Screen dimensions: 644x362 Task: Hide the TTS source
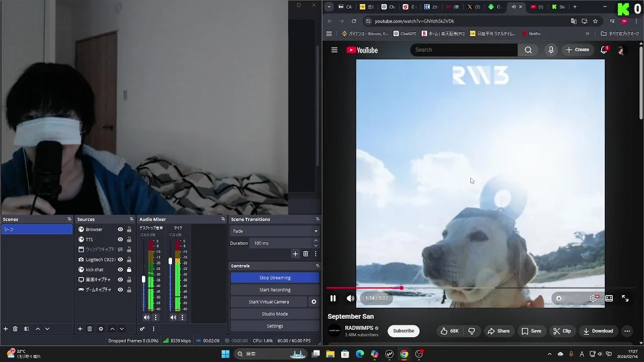click(x=120, y=239)
